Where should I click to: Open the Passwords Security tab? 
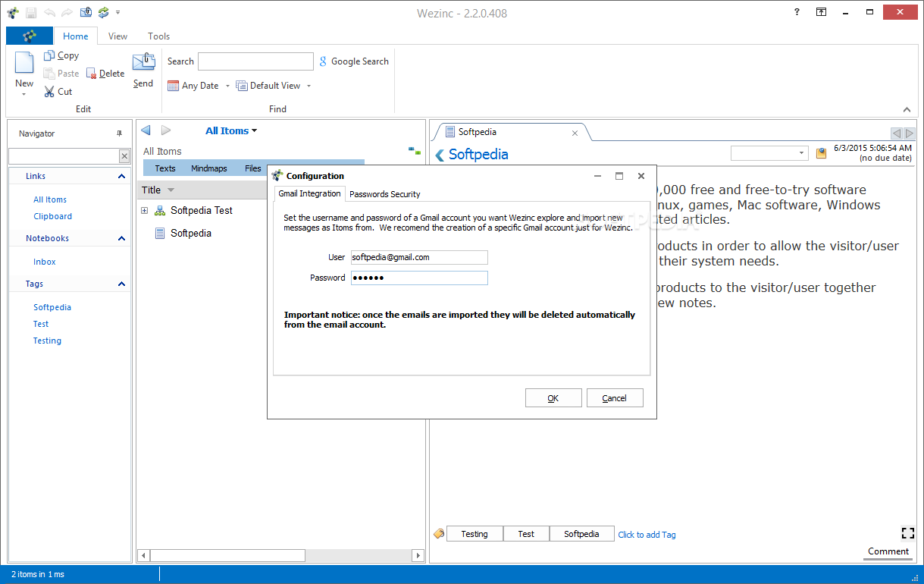tap(384, 194)
